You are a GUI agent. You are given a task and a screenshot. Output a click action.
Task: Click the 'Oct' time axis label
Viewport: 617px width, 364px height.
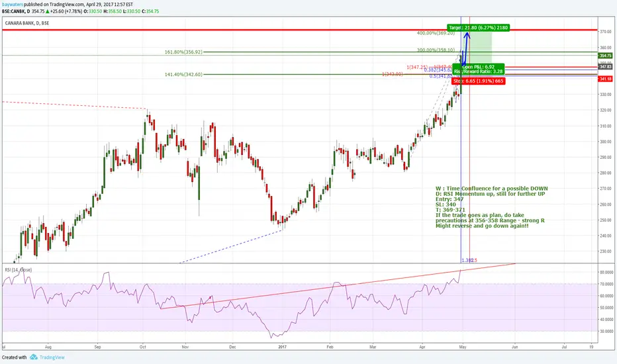(x=143, y=347)
